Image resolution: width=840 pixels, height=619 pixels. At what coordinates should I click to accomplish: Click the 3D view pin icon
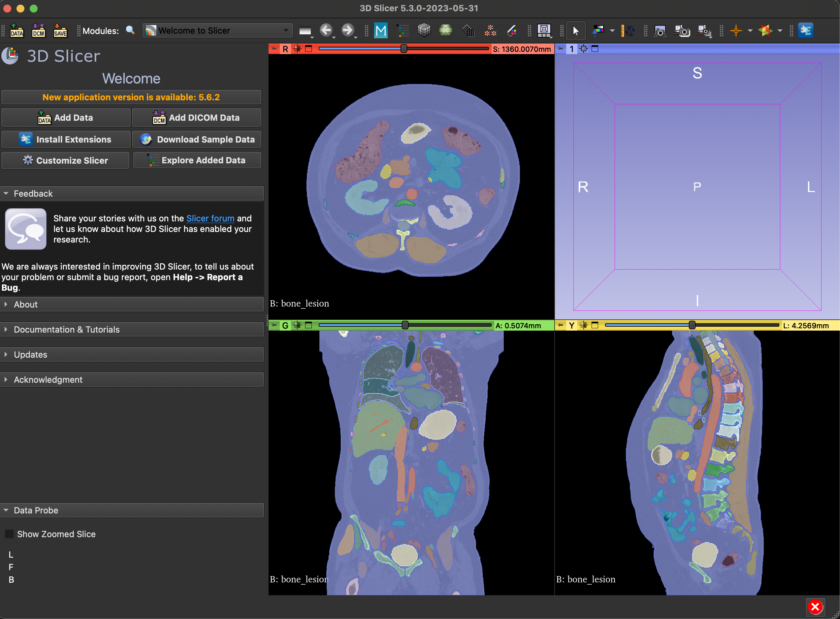(561, 49)
